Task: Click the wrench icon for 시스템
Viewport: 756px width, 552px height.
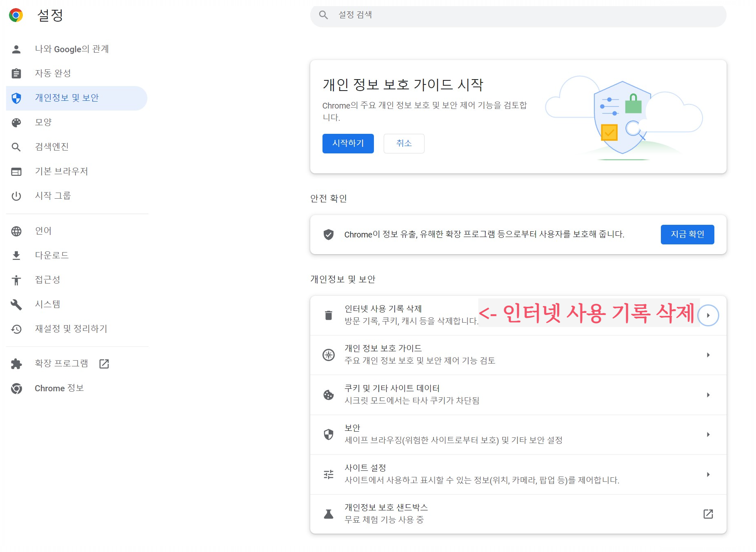Action: coord(16,304)
